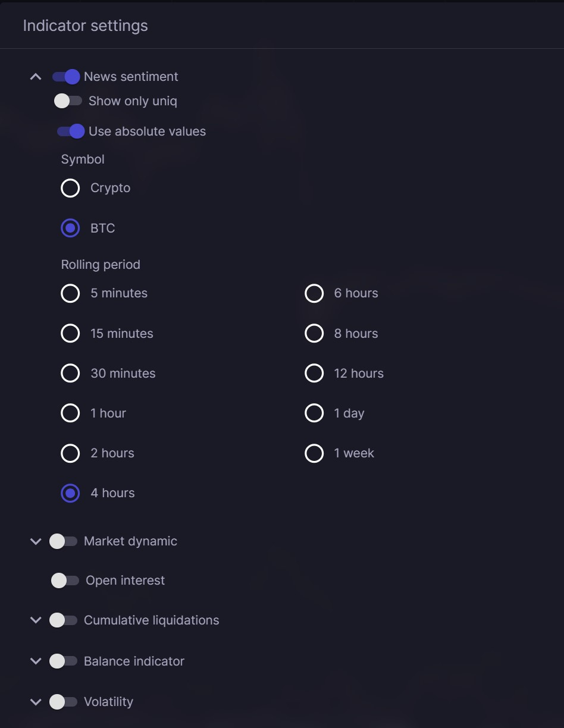Switch on the Balance indicator
Screen dimensions: 564x728
[63, 661]
